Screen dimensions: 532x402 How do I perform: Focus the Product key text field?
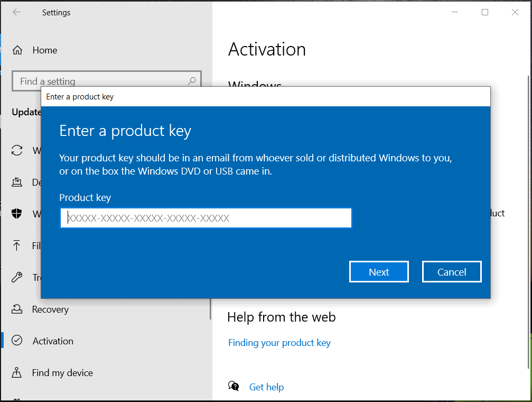[x=206, y=218]
